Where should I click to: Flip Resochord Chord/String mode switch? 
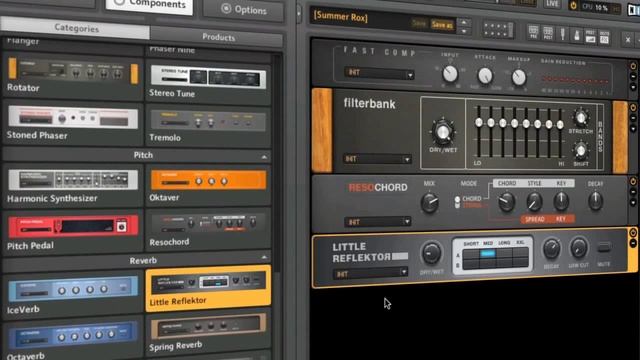click(x=457, y=202)
